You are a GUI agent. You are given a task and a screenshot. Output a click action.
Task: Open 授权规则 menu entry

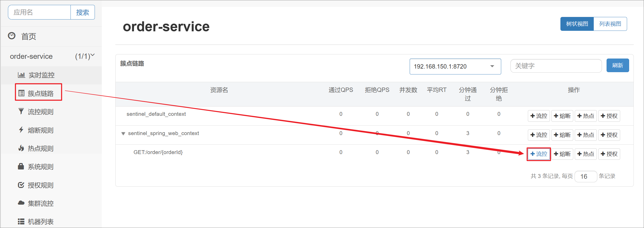tap(41, 185)
